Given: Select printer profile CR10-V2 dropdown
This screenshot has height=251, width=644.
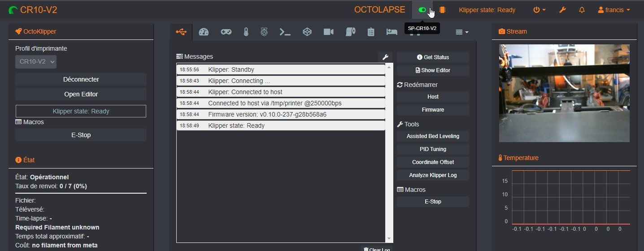Looking at the screenshot, I should (x=36, y=62).
